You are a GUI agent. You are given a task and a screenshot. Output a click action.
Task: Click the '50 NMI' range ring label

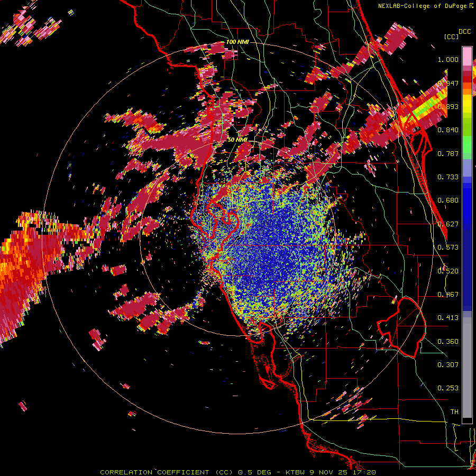click(x=237, y=140)
